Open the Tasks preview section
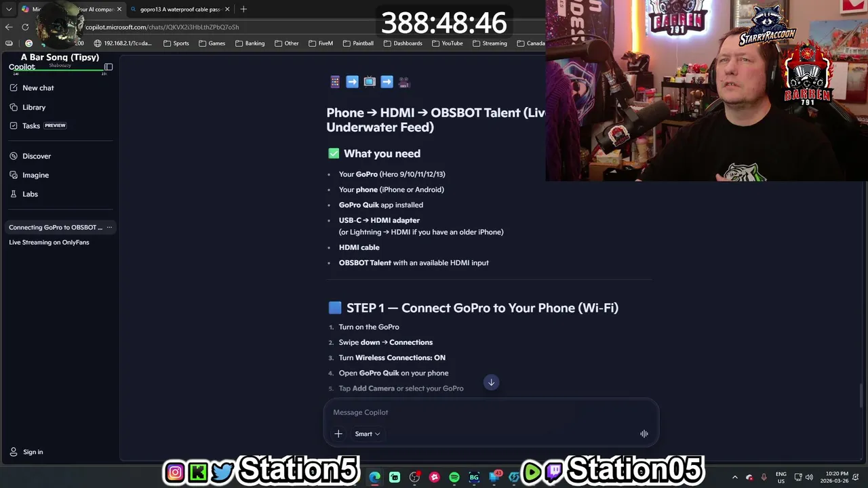Image resolution: width=868 pixels, height=488 pixels. 38,125
